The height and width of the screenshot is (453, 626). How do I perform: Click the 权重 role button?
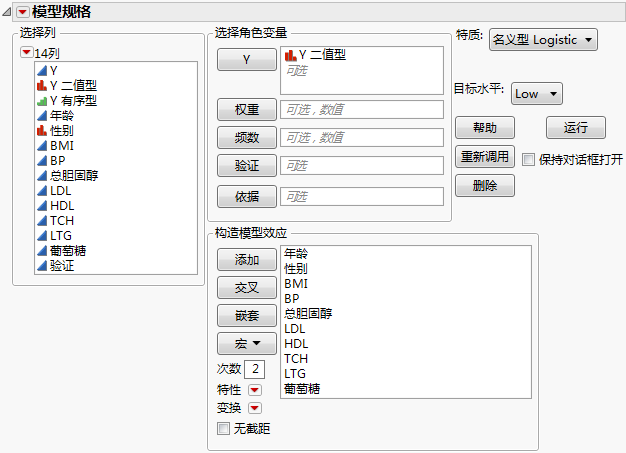point(247,109)
